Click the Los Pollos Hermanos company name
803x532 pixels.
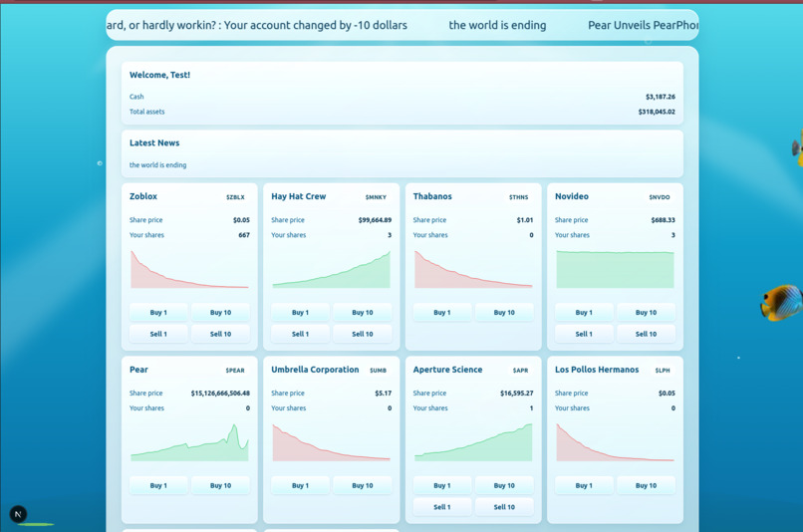click(x=597, y=370)
